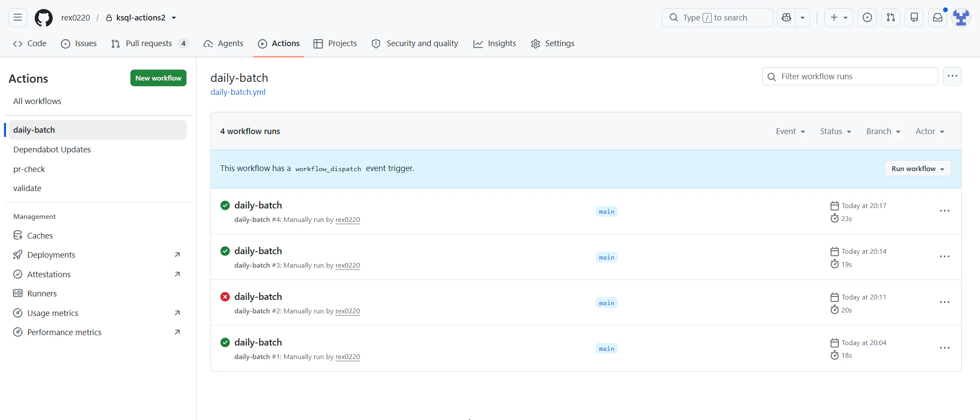Open the three-dot menu for run #2

pos(944,302)
